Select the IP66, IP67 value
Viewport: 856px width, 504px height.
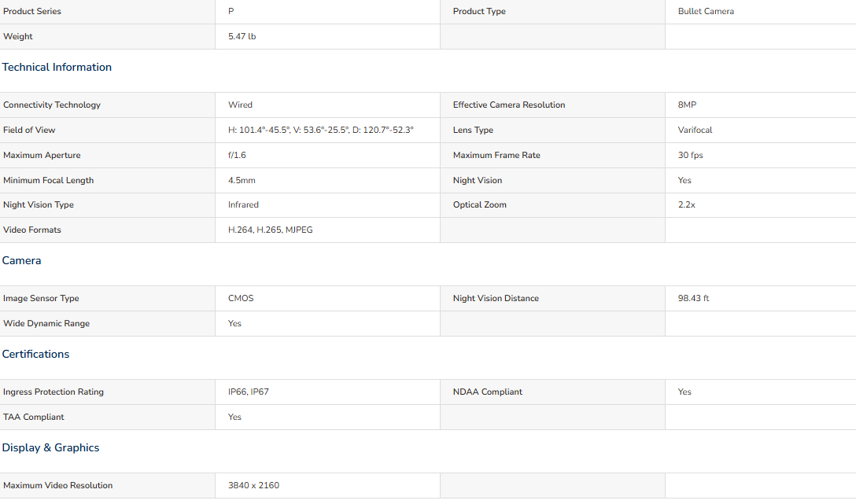tap(249, 392)
